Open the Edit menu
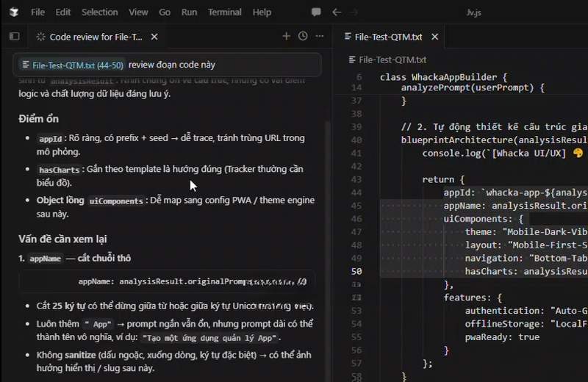Viewport: 588px width, 382px height. [x=63, y=12]
